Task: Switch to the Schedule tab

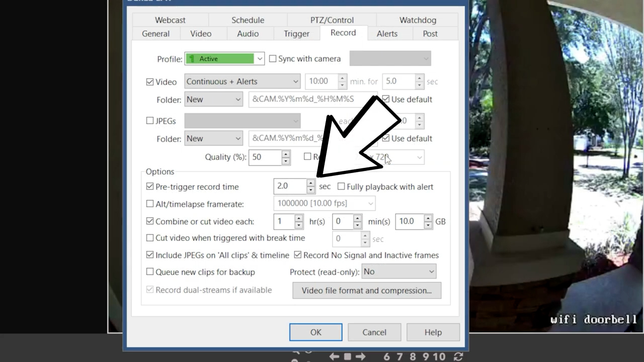Action: [248, 20]
